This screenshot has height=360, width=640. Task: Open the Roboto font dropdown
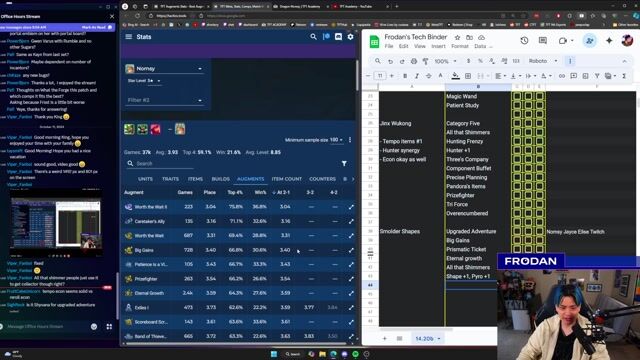point(543,61)
